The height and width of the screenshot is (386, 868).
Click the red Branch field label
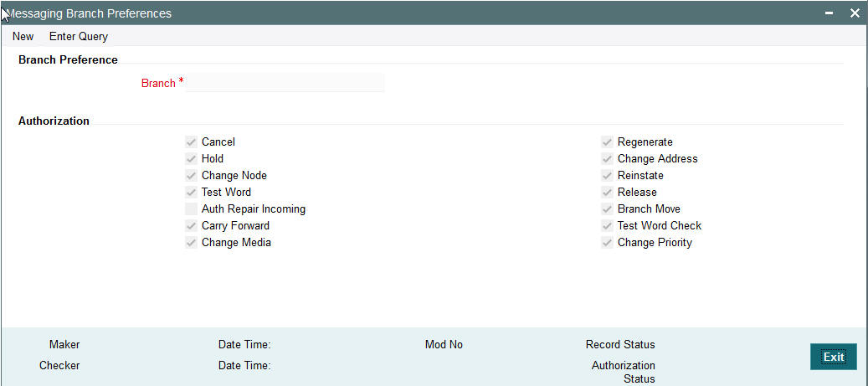158,83
